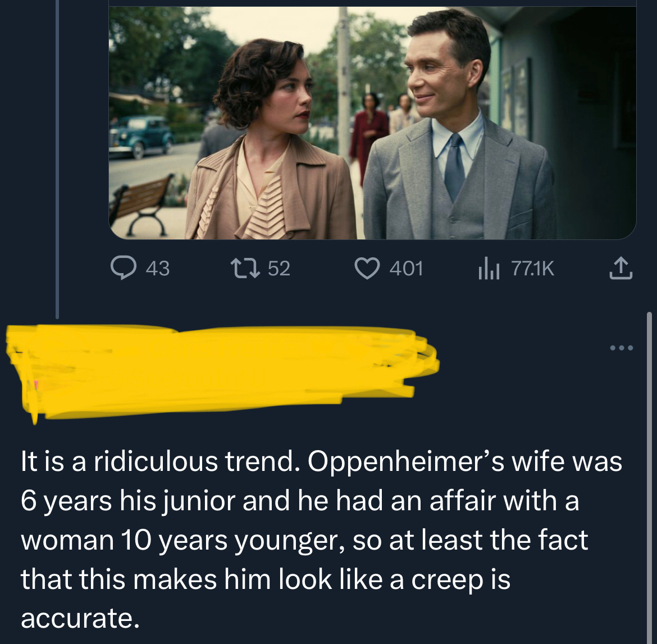Click the 43 replies count
Viewport: 657px width, 644px height.
157,269
